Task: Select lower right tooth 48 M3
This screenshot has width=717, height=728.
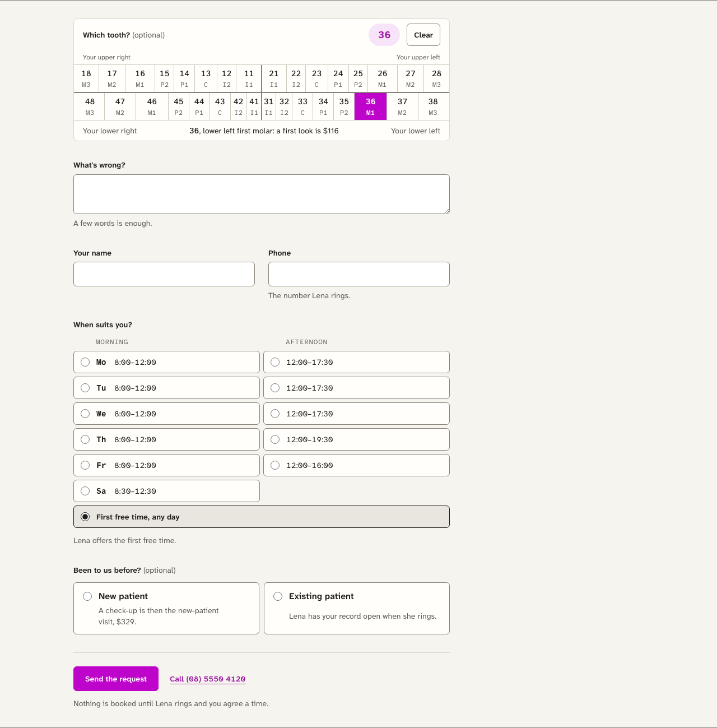Action: tap(90, 106)
